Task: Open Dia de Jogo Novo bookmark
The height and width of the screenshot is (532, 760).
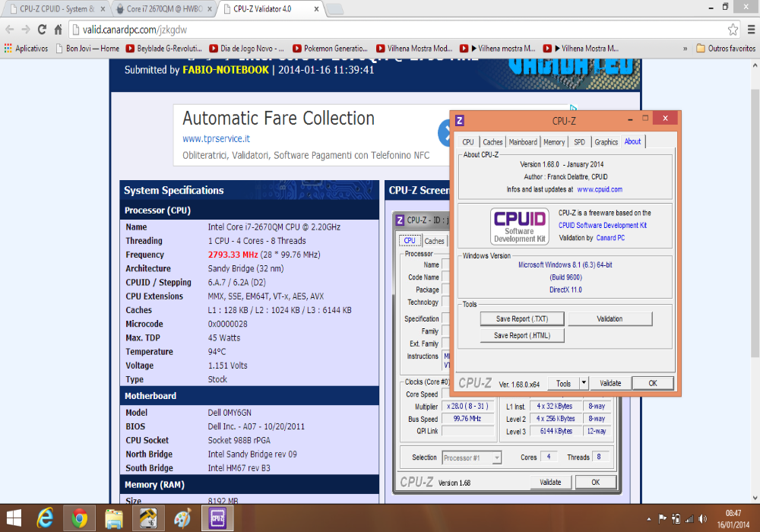Action: coord(247,49)
